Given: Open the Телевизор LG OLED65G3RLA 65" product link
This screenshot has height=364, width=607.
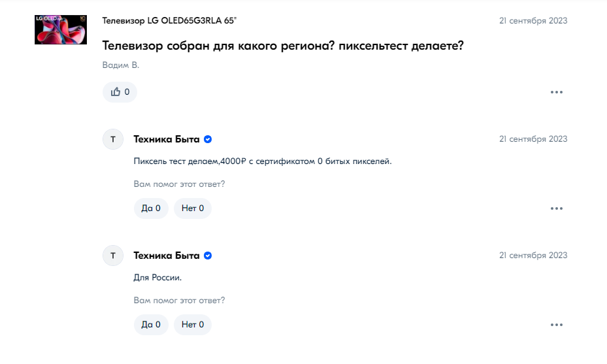Looking at the screenshot, I should (x=169, y=21).
